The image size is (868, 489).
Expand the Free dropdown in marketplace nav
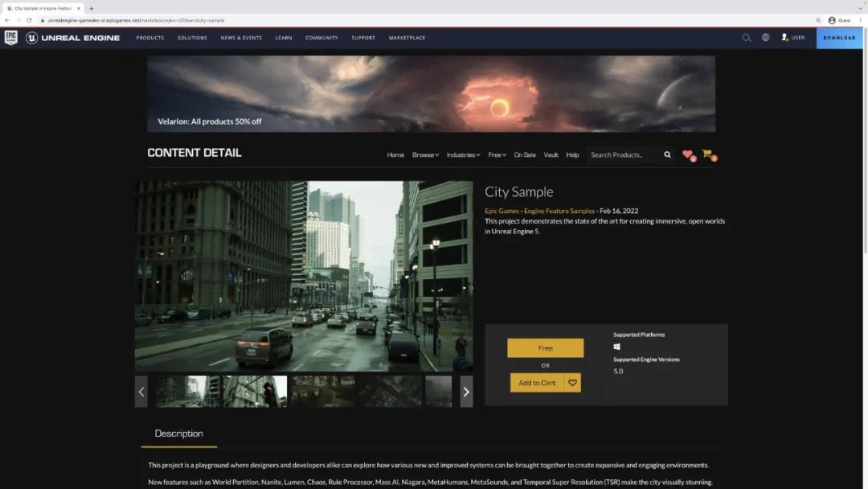(497, 154)
